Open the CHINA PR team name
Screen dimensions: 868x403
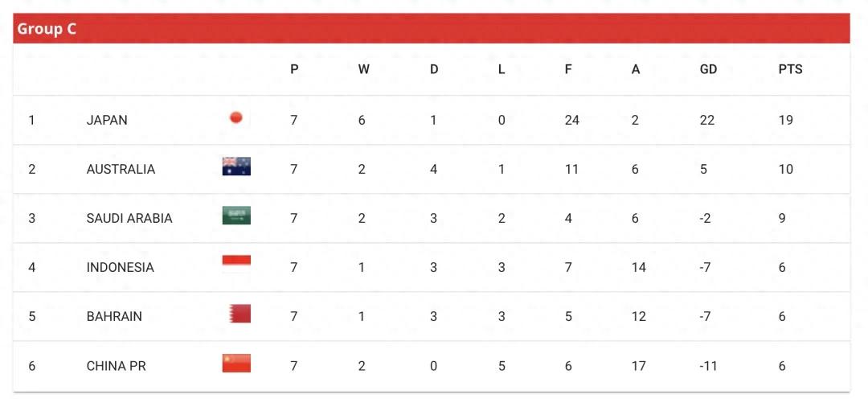click(117, 366)
